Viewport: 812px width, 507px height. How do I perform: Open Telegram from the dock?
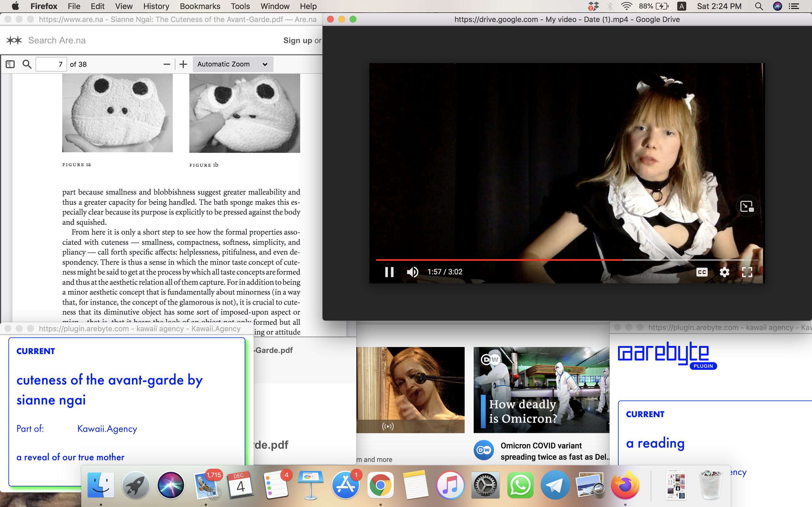pyautogui.click(x=555, y=486)
